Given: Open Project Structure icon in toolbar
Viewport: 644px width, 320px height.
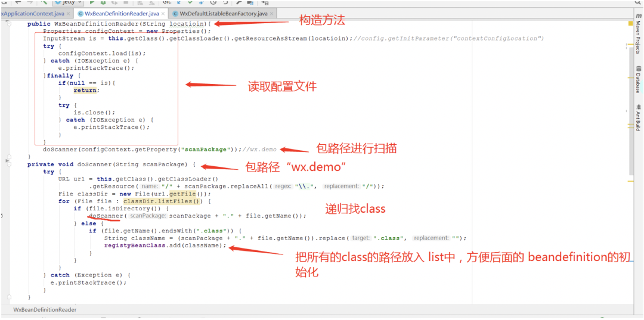Looking at the screenshot, I should [x=250, y=2].
